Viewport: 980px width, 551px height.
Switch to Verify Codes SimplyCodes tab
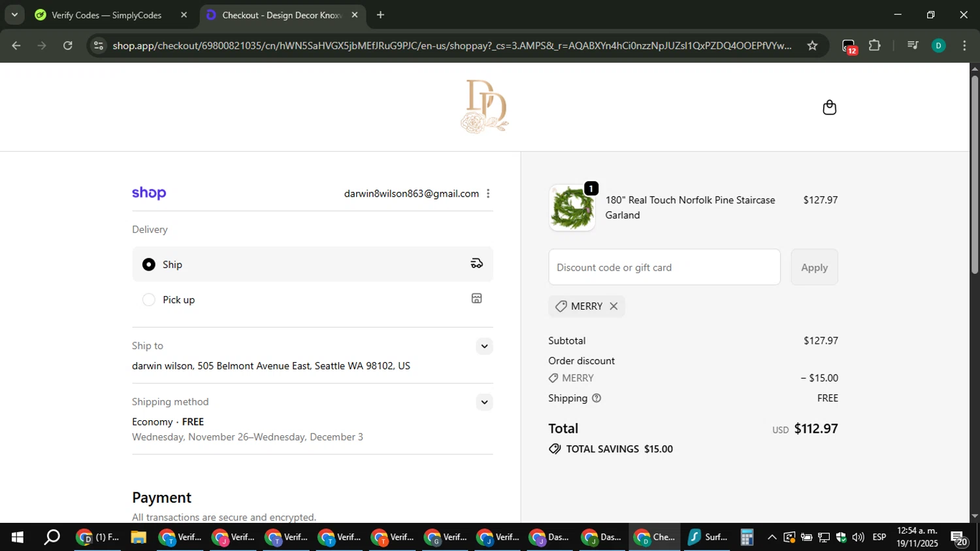(111, 14)
